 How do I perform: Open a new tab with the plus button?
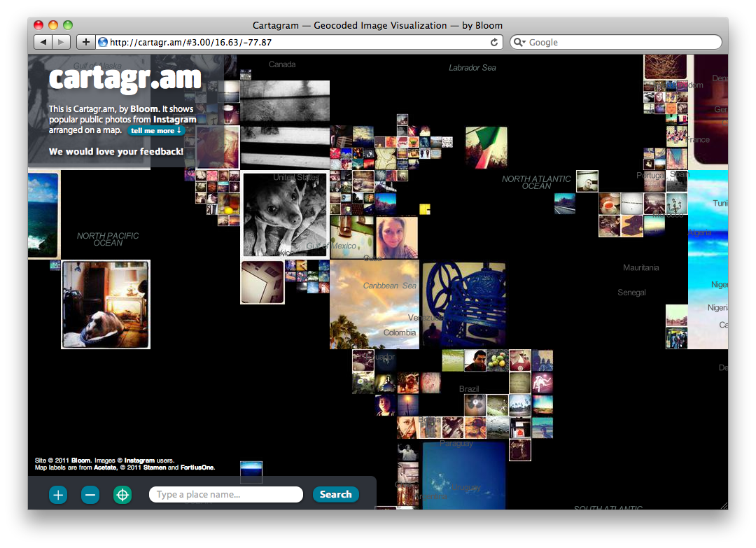click(x=85, y=41)
